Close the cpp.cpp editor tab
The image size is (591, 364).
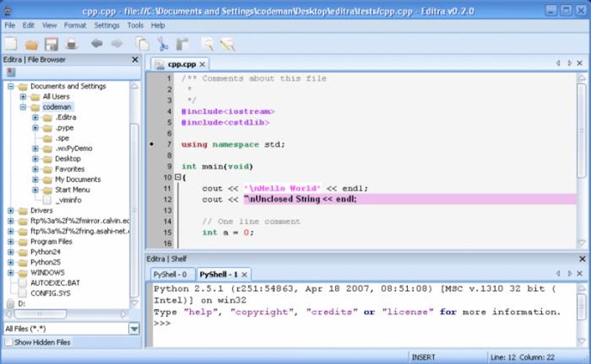202,64
